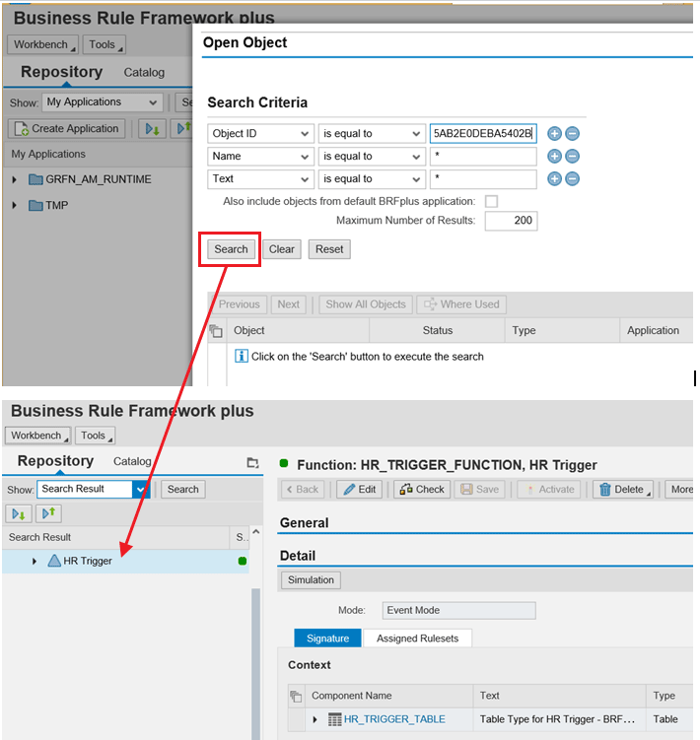Image resolution: width=700 pixels, height=740 pixels.
Task: Open the Assigned Rulesets tab
Action: (418, 639)
